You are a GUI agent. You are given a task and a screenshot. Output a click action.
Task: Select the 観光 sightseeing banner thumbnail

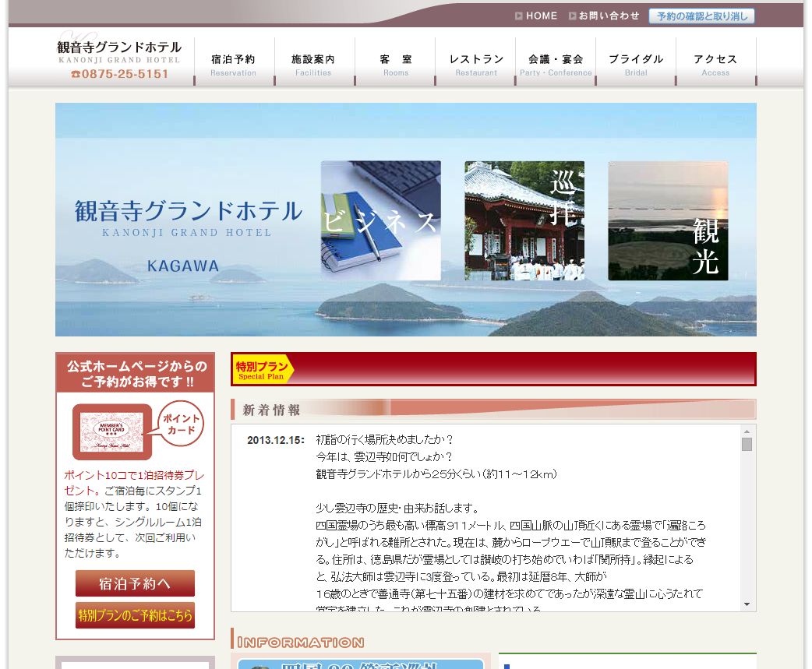[668, 221]
